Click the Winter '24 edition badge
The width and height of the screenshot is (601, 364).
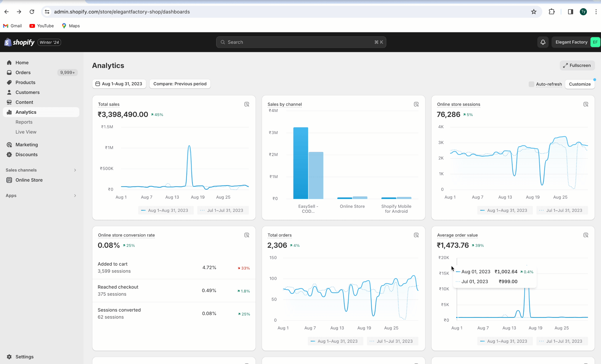49,42
